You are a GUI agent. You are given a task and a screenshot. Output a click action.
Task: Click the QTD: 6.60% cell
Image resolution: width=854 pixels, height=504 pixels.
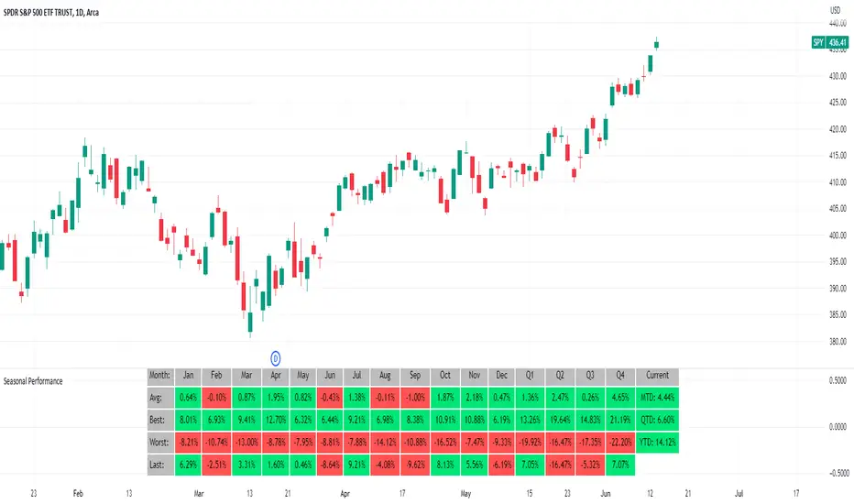657,420
